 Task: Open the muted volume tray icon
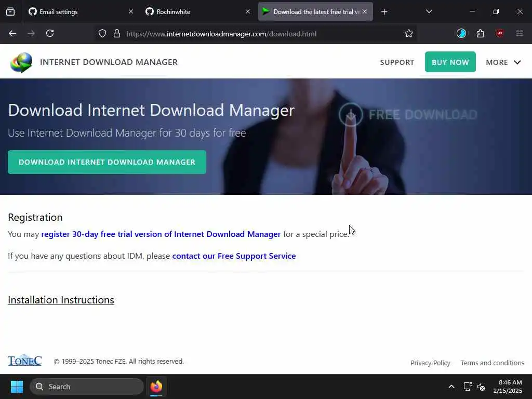point(481,387)
